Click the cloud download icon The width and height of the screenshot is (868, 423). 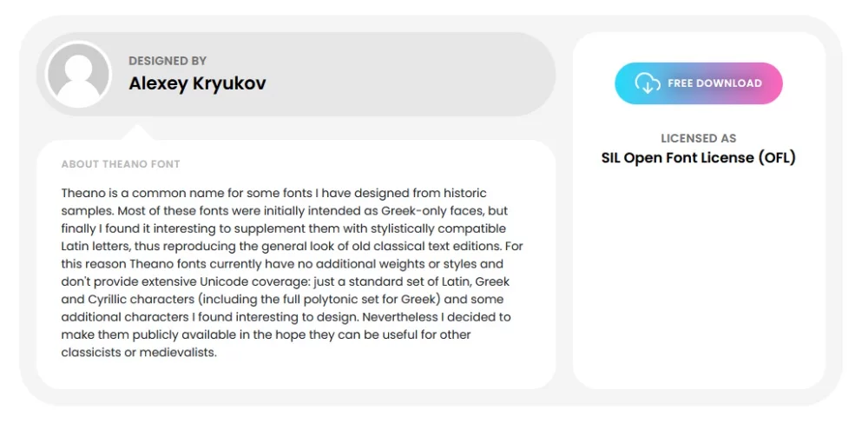tap(648, 83)
